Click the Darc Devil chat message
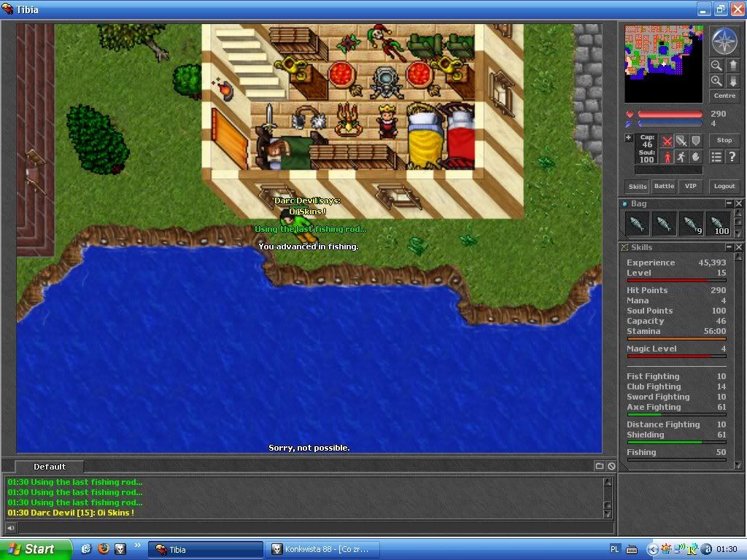 (71, 513)
